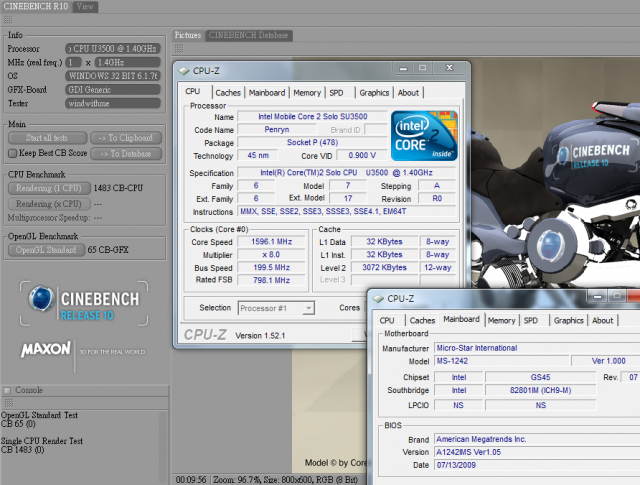
Task: Open the View menu in CINEBENCH
Action: [x=85, y=7]
